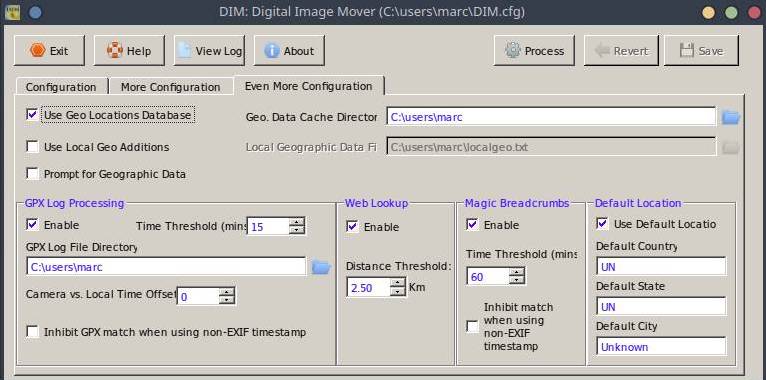Click the GPX Time Threshold value 15
This screenshot has height=380, width=766.
click(x=268, y=226)
